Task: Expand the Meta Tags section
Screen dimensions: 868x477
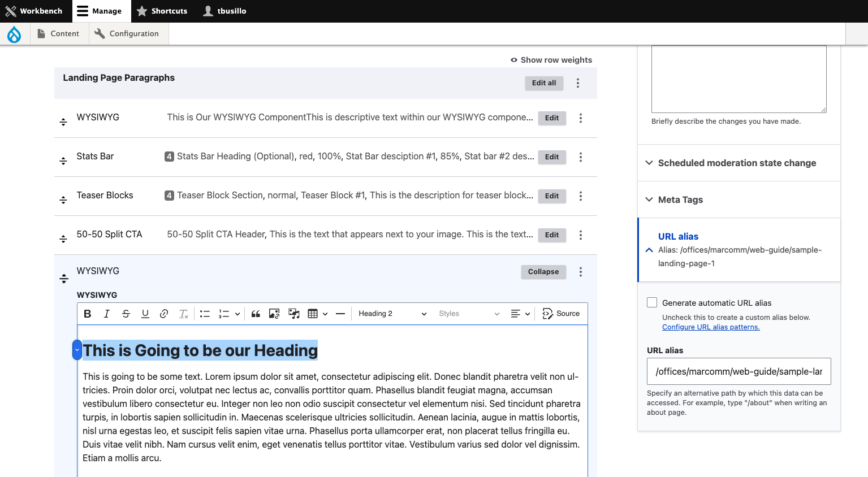Action: 739,200
